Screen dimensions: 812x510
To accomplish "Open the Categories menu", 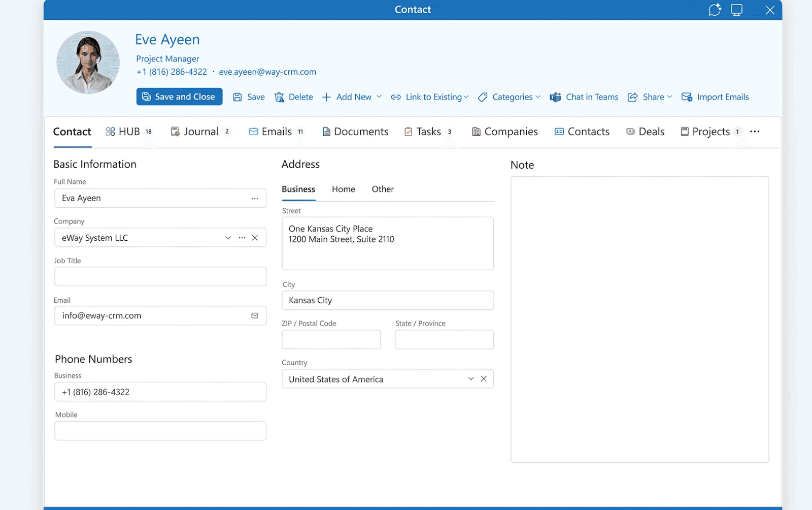I will (509, 97).
